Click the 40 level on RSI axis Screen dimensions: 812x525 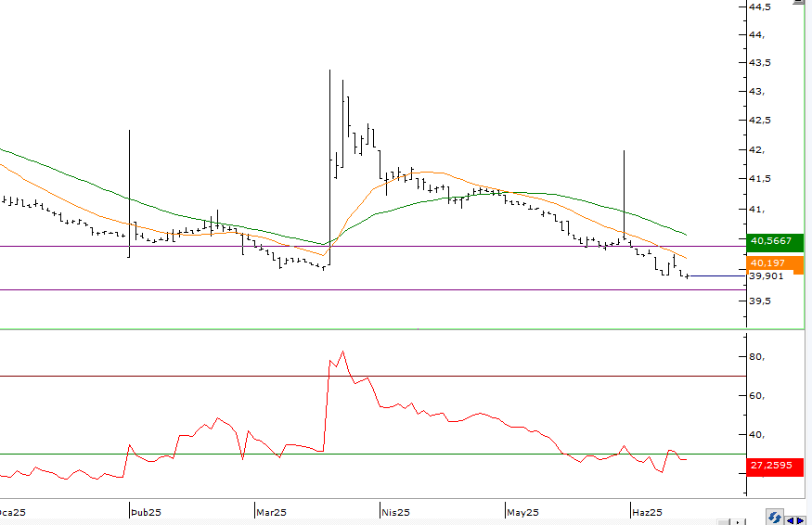[757, 434]
